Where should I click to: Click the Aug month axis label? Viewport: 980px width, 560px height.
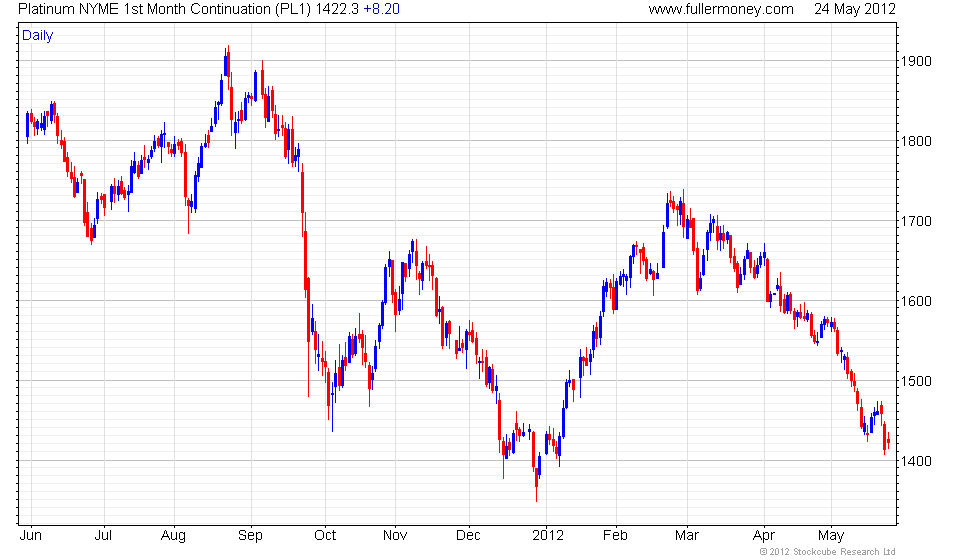173,536
